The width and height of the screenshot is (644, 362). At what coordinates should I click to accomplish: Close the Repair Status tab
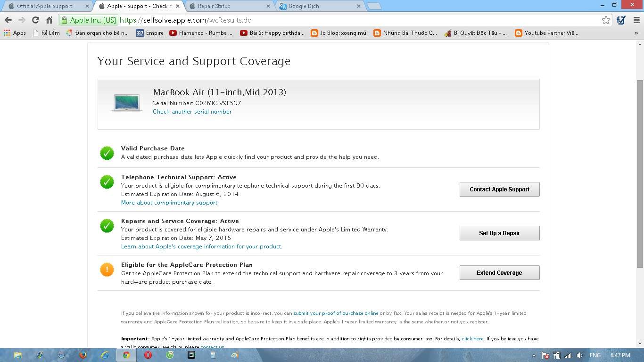pos(268,6)
